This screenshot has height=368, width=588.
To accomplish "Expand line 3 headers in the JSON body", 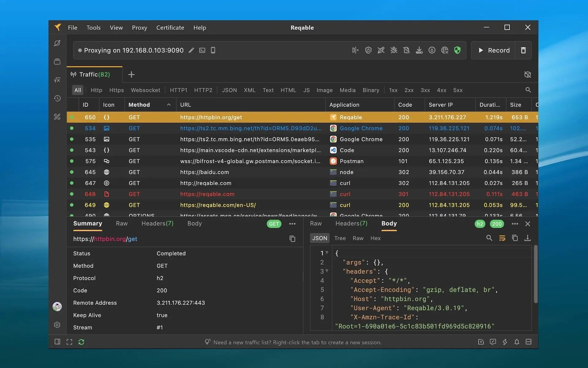I will [x=327, y=271].
